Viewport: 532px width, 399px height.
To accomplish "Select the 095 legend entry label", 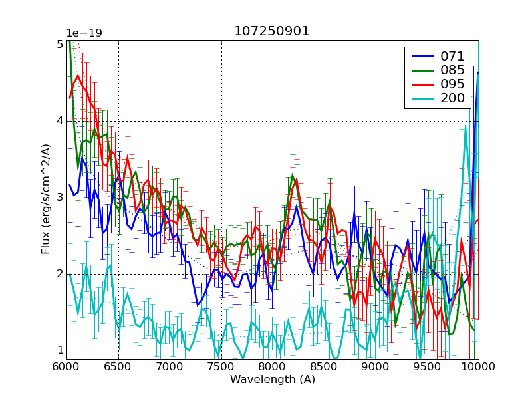I will tap(451, 85).
